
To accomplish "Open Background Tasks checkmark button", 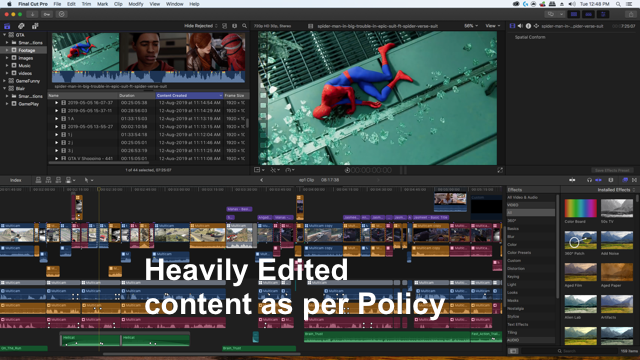I will click(62, 14).
